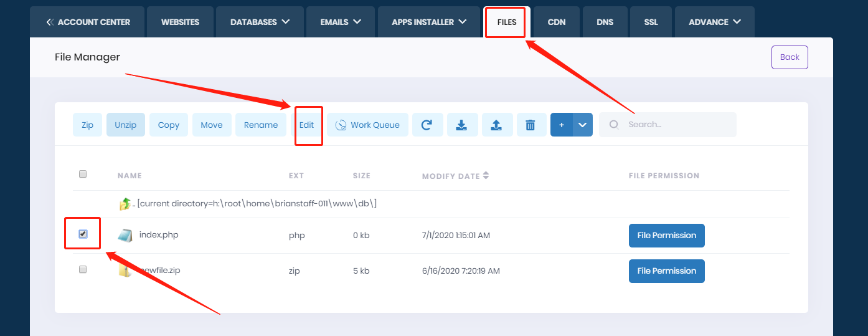Screen dimensions: 868x336
Task: Open the DNS tab
Action: (x=604, y=22)
